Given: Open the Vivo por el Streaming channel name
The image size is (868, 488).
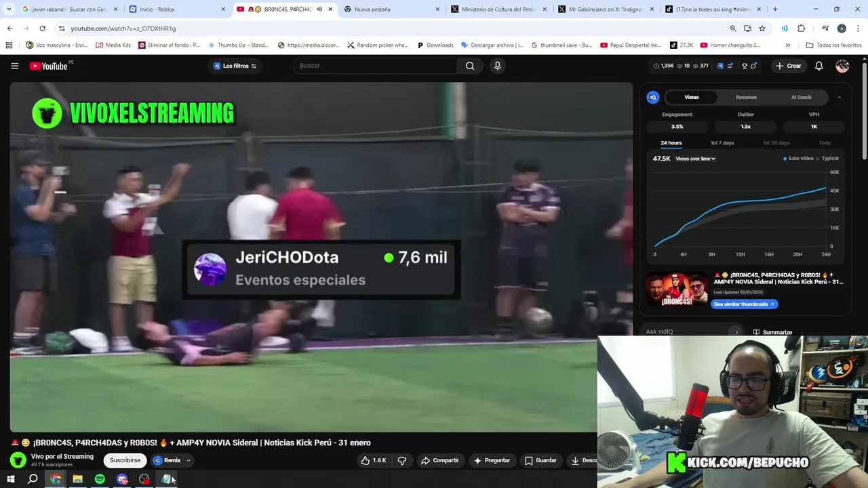Looking at the screenshot, I should click(62, 456).
